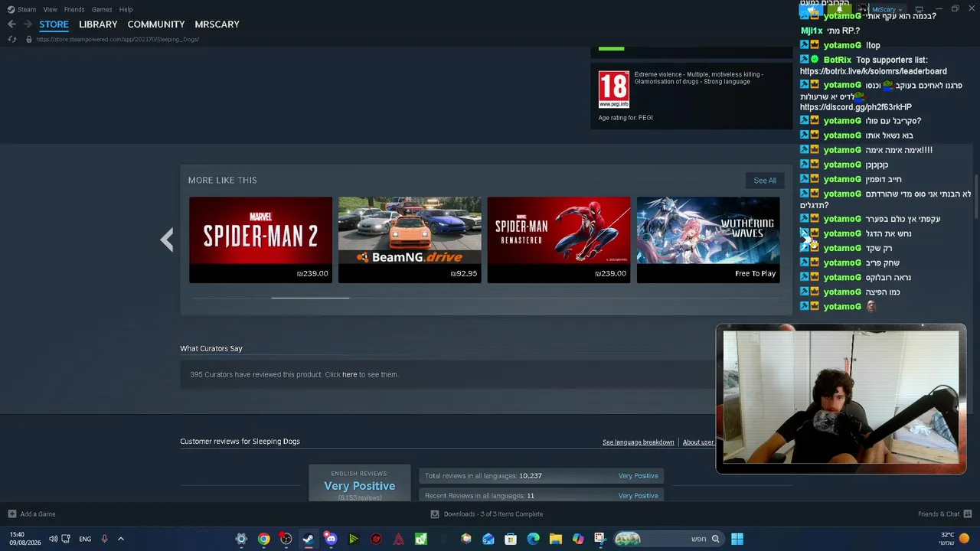
Task: Click the webcam overlay video
Action: [x=841, y=398]
